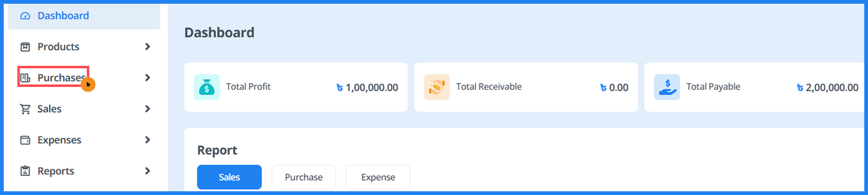This screenshot has width=868, height=195.
Task: Expand the Sales submenu chevron
Action: point(148,109)
